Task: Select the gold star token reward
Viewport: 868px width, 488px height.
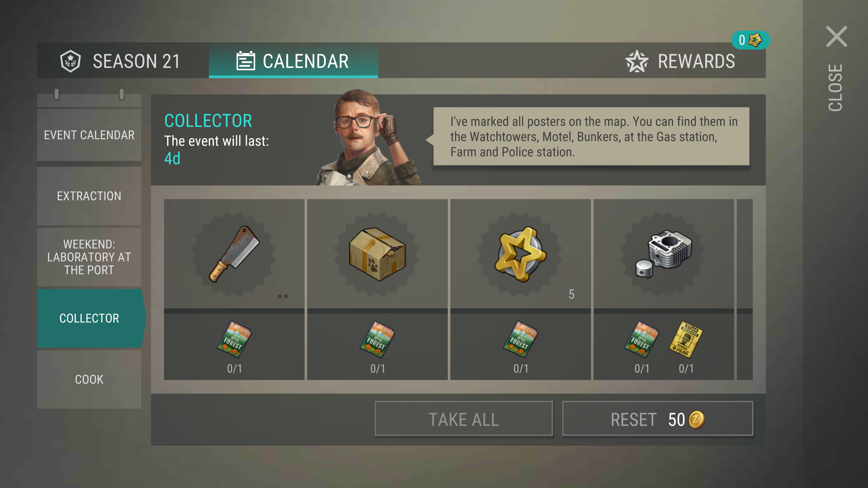Action: click(x=520, y=254)
